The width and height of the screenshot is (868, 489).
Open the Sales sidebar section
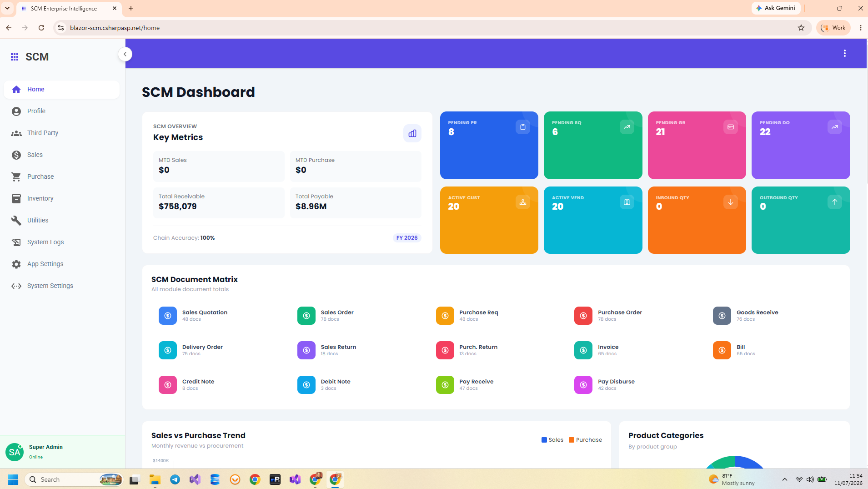coord(61,155)
